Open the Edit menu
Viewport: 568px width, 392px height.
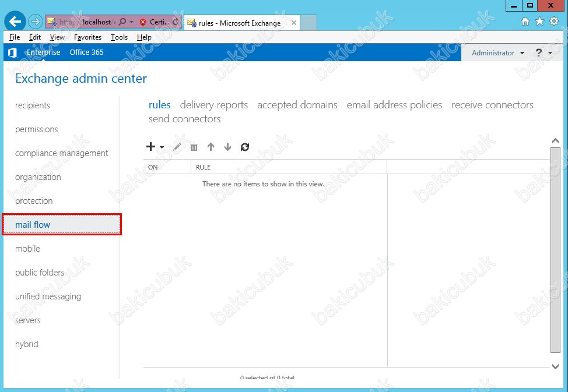click(35, 37)
